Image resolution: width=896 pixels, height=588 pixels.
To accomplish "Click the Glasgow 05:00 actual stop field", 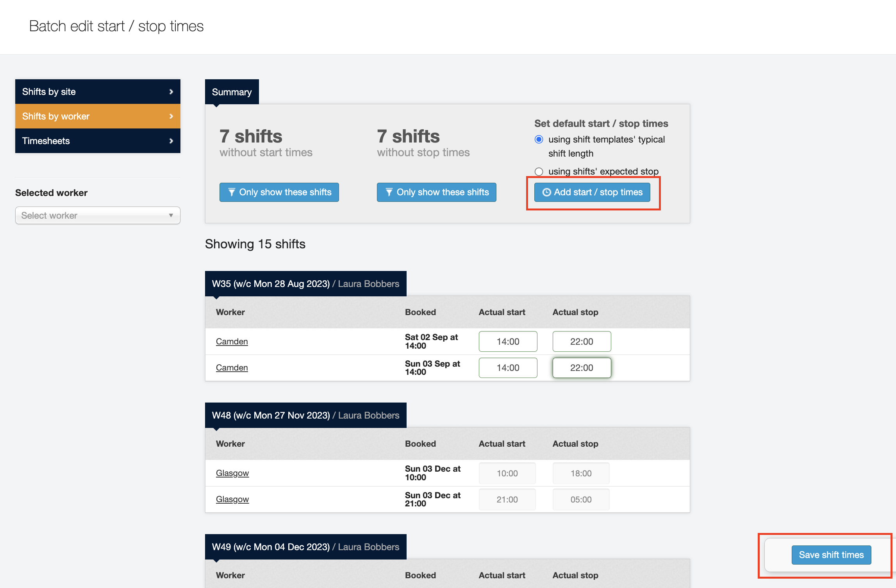I will pyautogui.click(x=580, y=499).
